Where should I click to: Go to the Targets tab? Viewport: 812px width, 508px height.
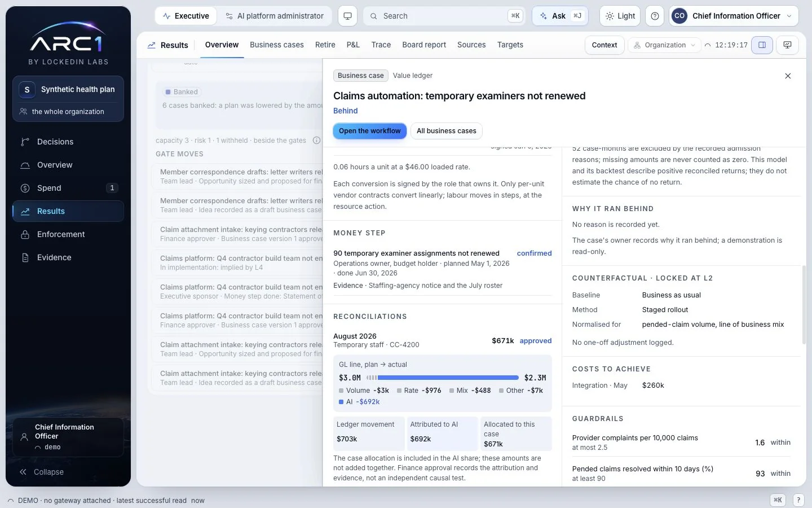tap(510, 45)
